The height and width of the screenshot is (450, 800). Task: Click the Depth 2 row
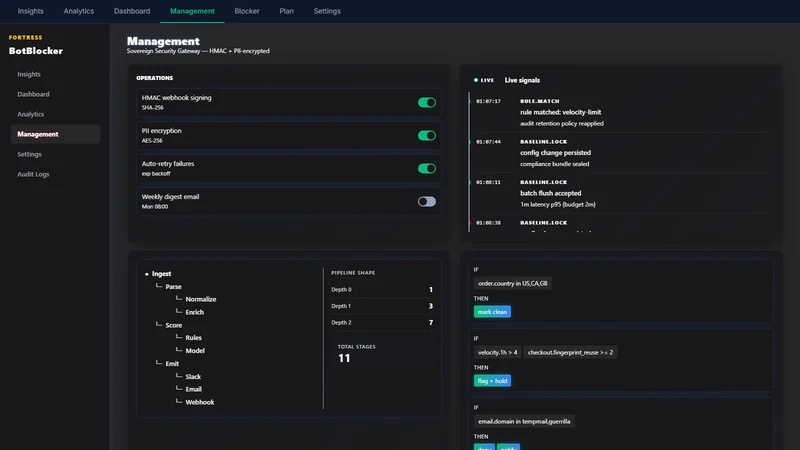click(x=382, y=322)
